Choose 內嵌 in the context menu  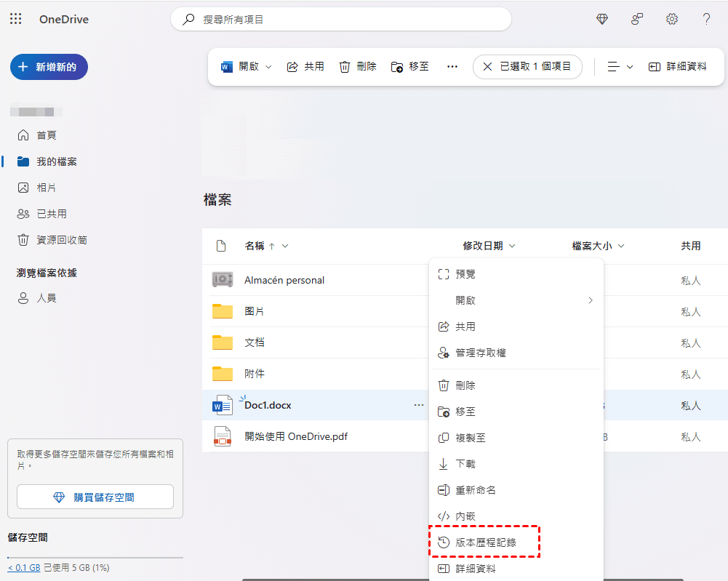click(516, 516)
